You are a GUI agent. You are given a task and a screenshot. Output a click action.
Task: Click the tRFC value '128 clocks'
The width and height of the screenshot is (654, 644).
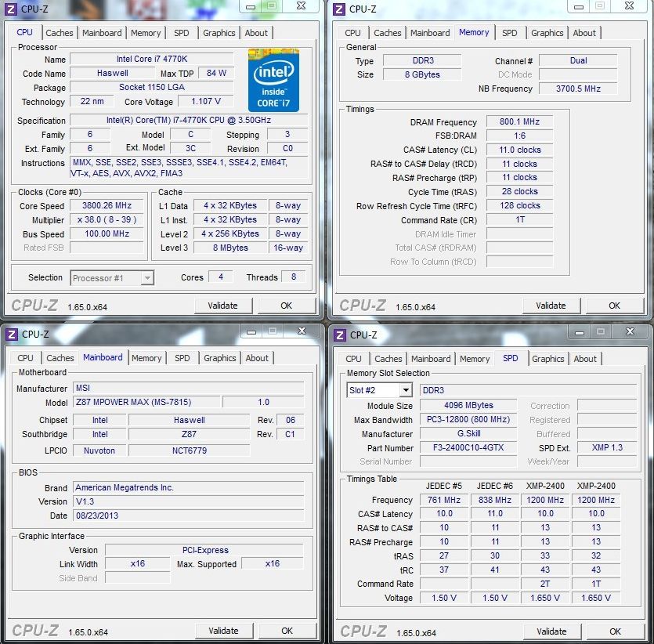tap(520, 205)
